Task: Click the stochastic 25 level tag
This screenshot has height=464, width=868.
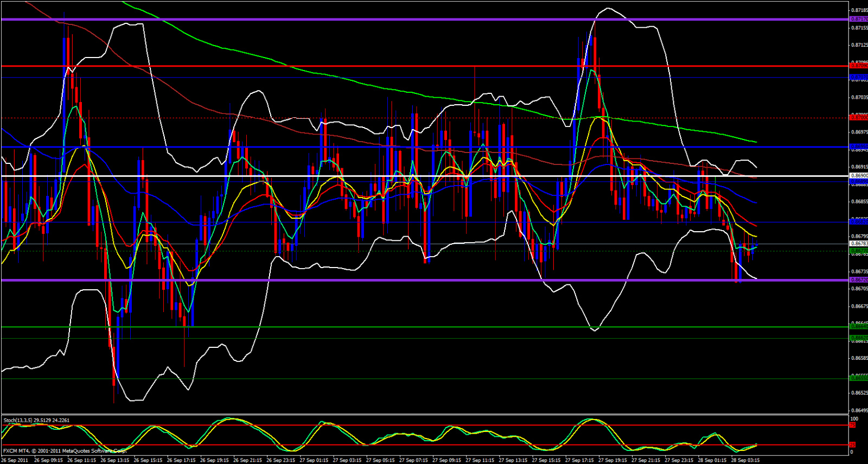Action: coord(853,445)
